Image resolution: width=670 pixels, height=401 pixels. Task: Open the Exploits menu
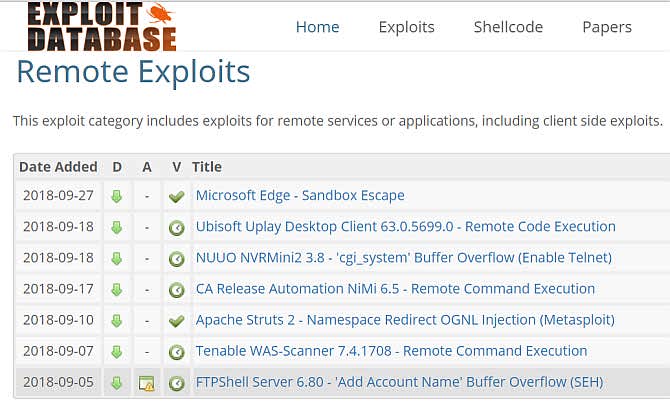click(406, 27)
